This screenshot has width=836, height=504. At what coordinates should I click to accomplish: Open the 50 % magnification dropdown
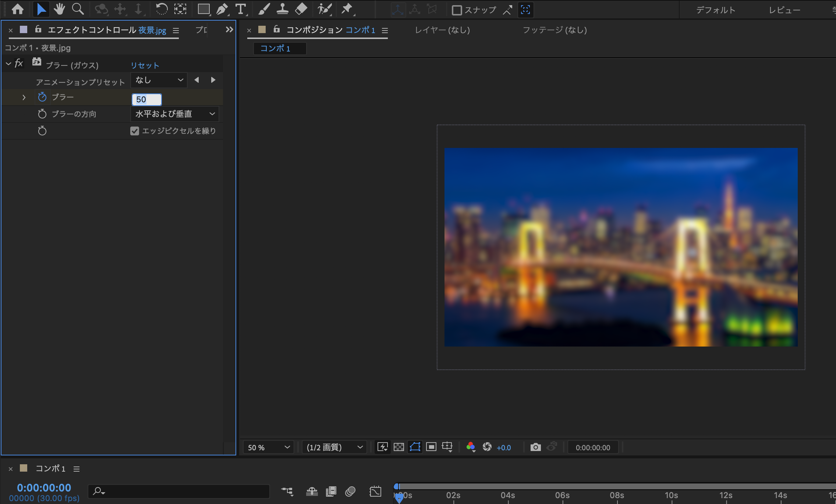[269, 447]
